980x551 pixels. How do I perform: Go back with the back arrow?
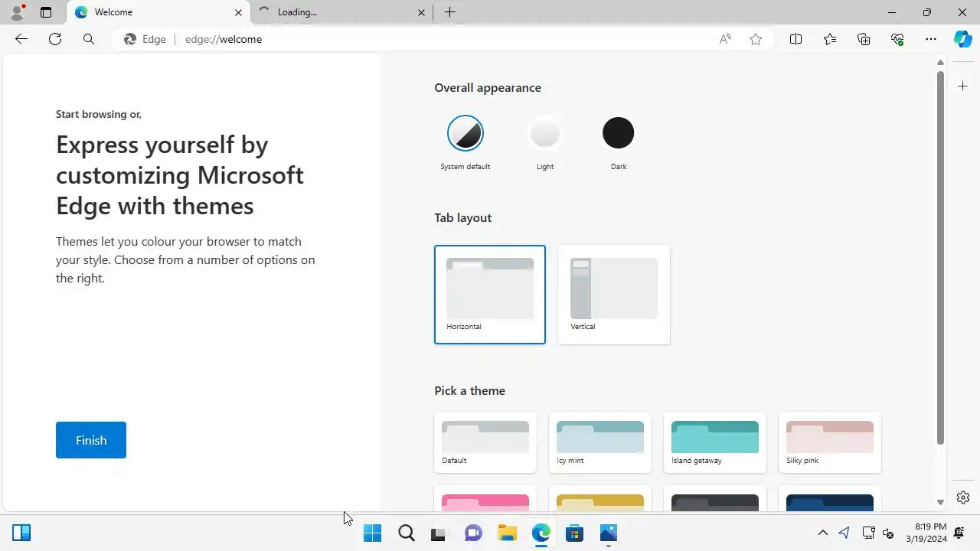21,39
